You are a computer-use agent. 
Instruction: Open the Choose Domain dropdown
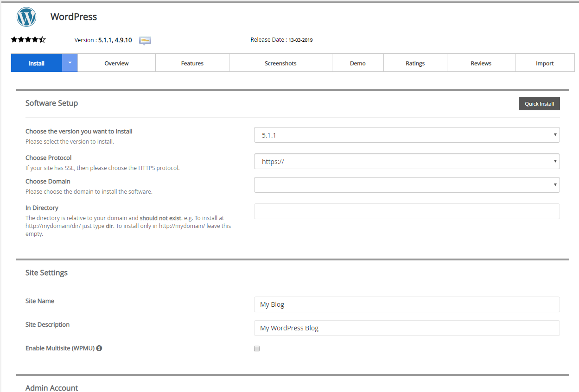click(x=407, y=185)
